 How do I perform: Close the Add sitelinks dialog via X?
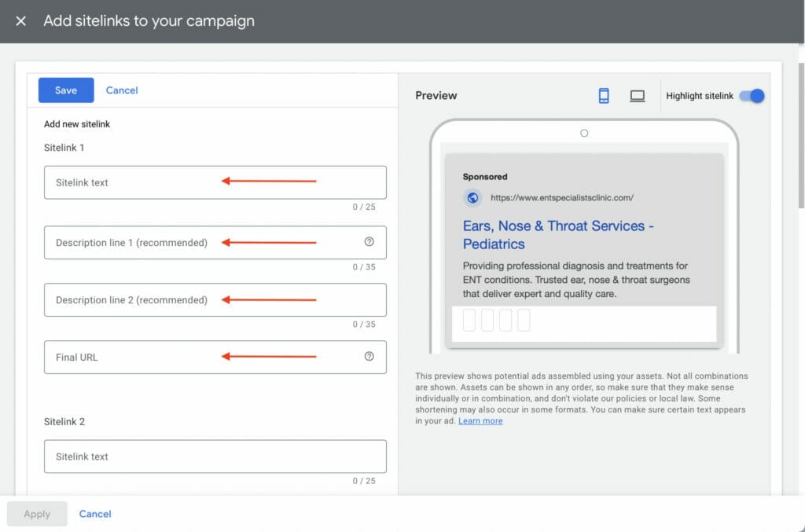coord(20,20)
